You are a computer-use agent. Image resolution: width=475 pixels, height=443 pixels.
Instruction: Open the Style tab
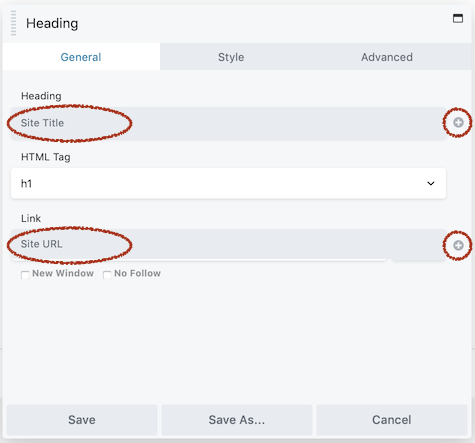pos(231,57)
